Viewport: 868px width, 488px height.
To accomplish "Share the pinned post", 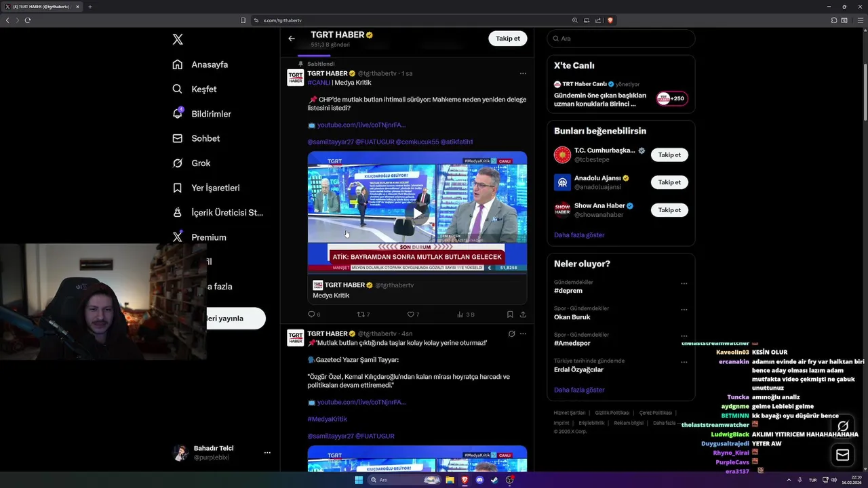I will [523, 314].
